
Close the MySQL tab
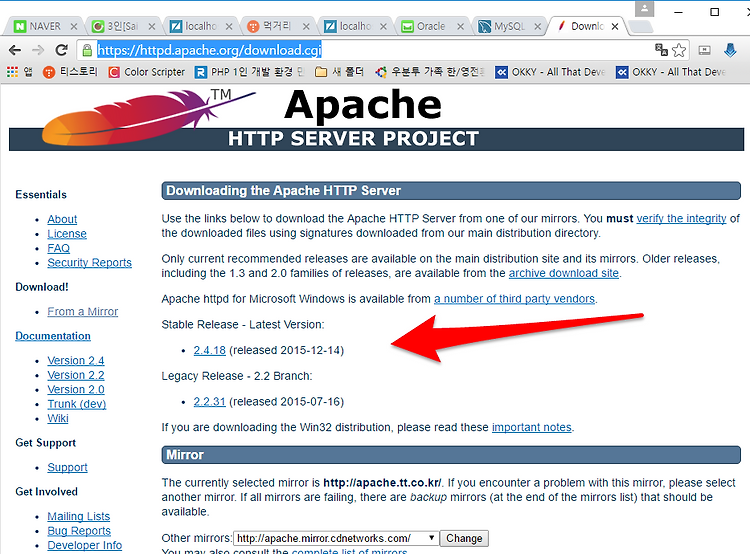pyautogui.click(x=538, y=26)
